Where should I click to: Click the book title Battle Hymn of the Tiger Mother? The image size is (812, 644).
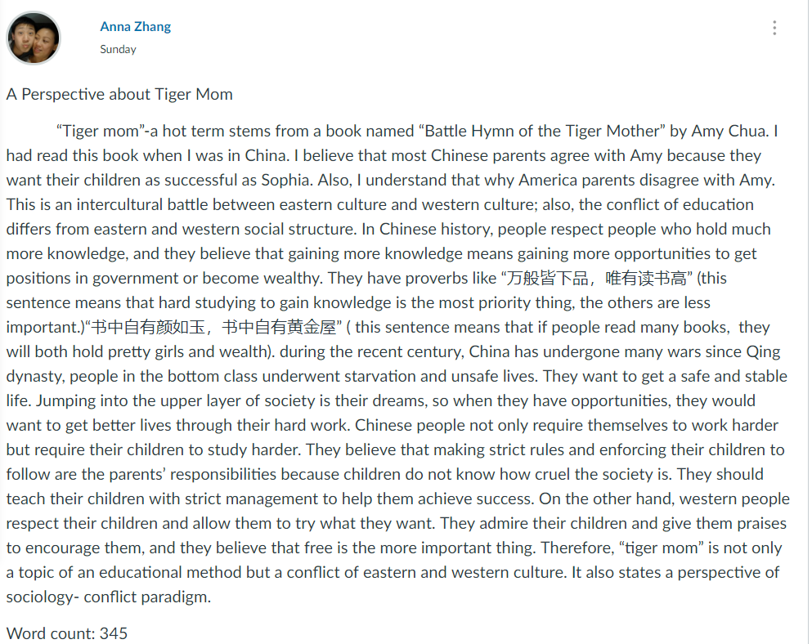click(542, 131)
